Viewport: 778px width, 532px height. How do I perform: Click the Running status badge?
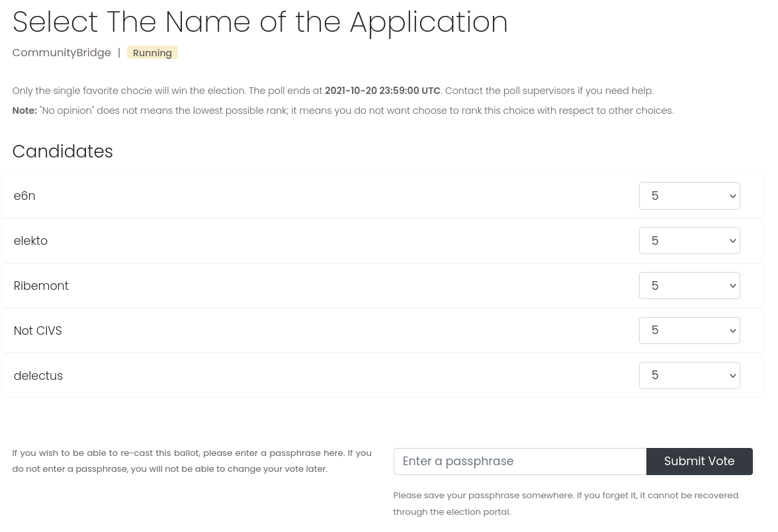(152, 53)
